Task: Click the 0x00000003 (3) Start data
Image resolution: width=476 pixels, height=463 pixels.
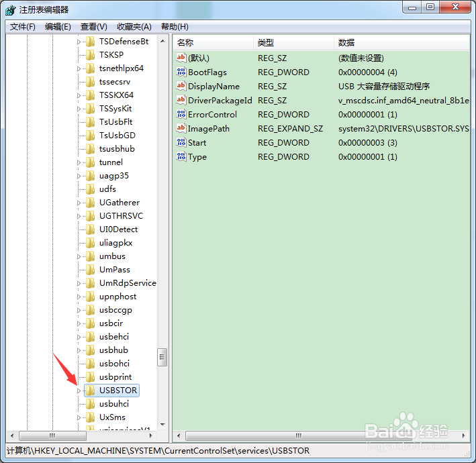Action: (x=368, y=143)
